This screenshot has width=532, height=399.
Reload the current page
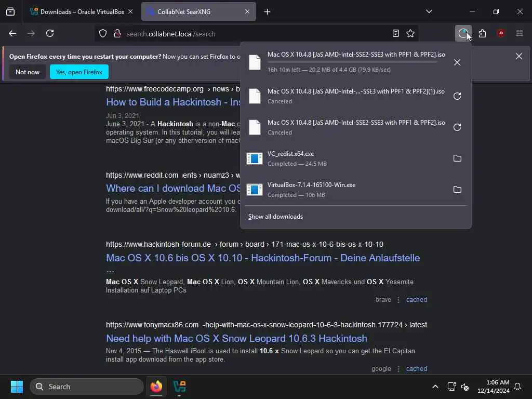(50, 33)
